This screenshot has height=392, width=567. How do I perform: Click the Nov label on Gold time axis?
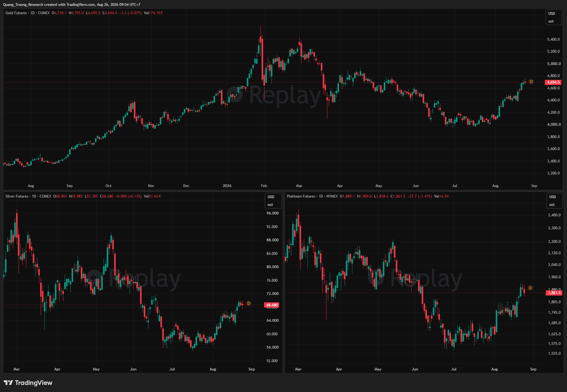[151, 186]
